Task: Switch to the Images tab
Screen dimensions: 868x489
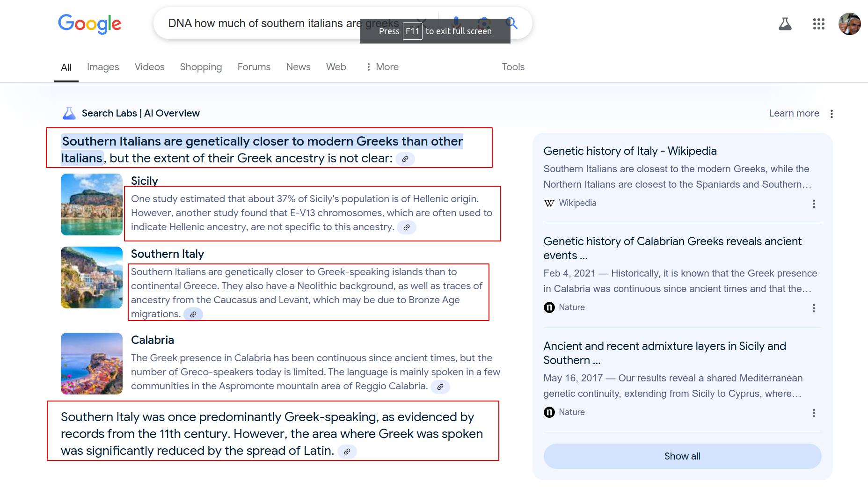Action: pos(103,67)
